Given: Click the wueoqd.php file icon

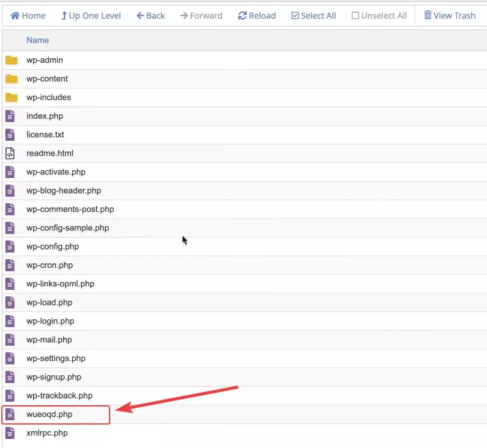Looking at the screenshot, I should coord(10,414).
